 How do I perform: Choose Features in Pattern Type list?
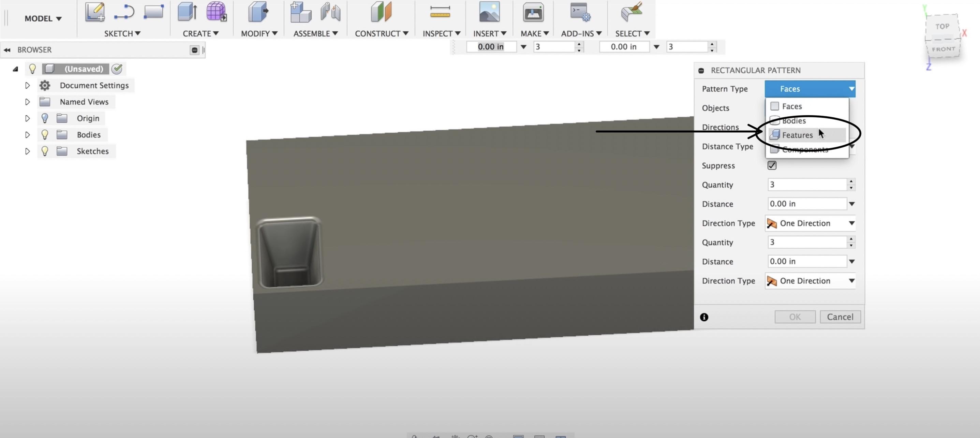(807, 135)
